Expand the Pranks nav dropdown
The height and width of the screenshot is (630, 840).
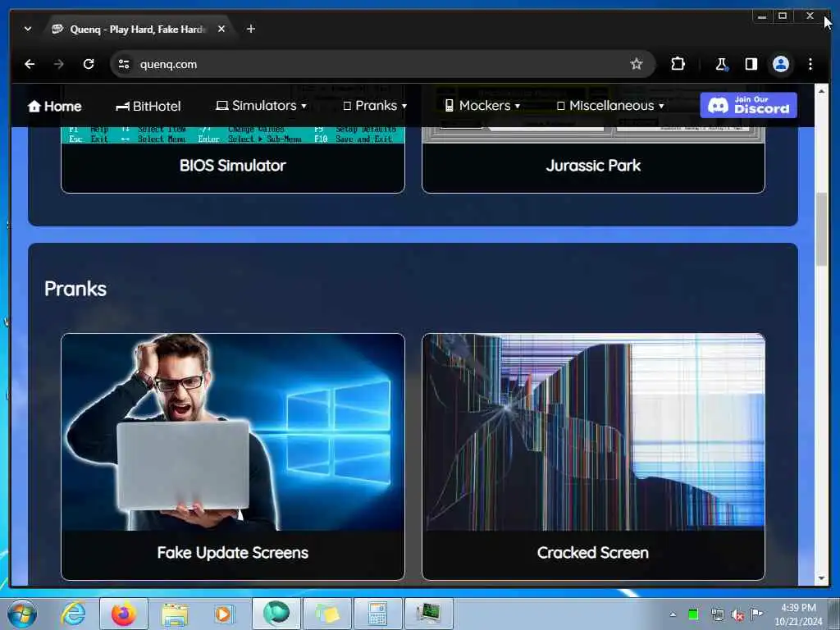[x=375, y=106]
